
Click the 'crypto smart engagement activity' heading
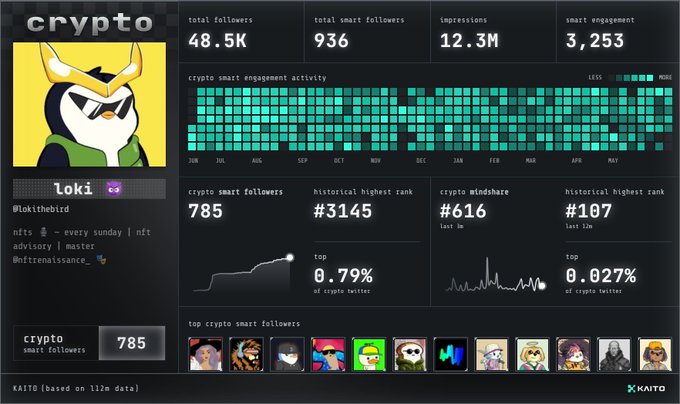tap(257, 78)
